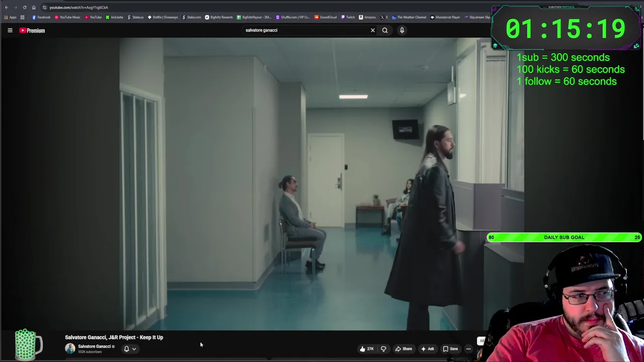Click the browser home button

pyautogui.click(x=34, y=8)
